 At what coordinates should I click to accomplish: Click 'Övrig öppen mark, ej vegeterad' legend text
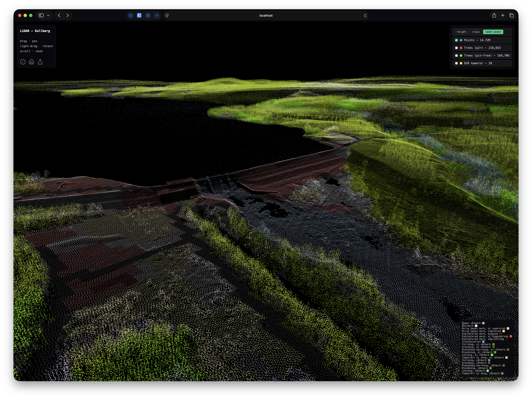[484, 329]
